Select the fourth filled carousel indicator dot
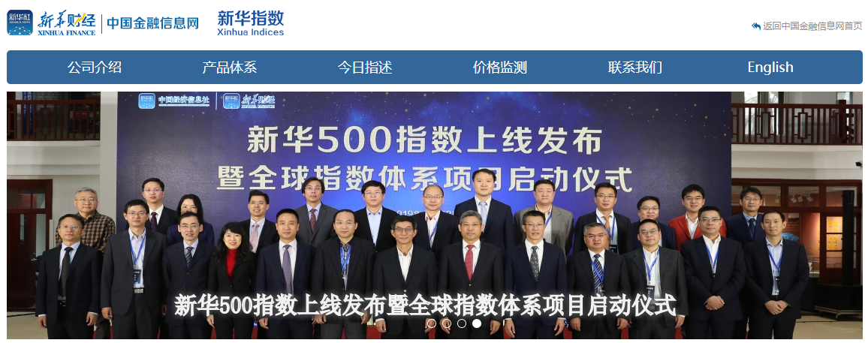Image resolution: width=868 pixels, height=343 pixels. [x=477, y=323]
